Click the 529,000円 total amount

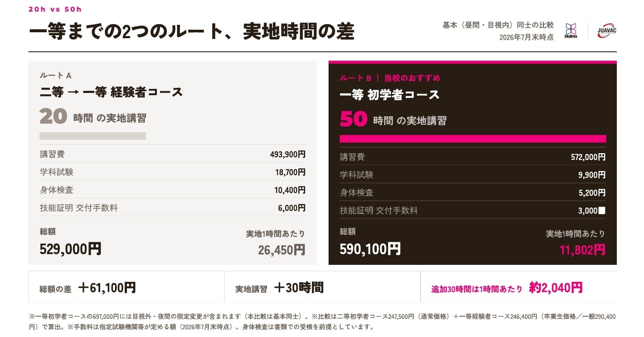70,249
